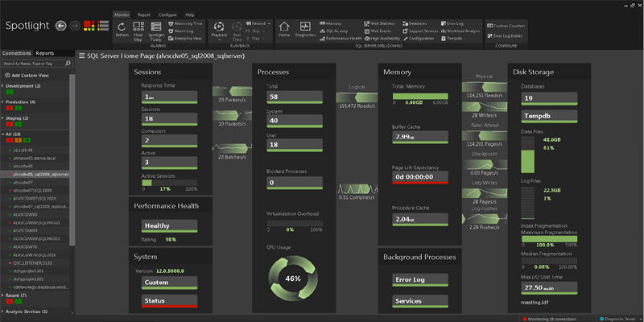The height and width of the screenshot is (322, 644).
Task: Open the Wait Events drilldown
Action: click(378, 31)
